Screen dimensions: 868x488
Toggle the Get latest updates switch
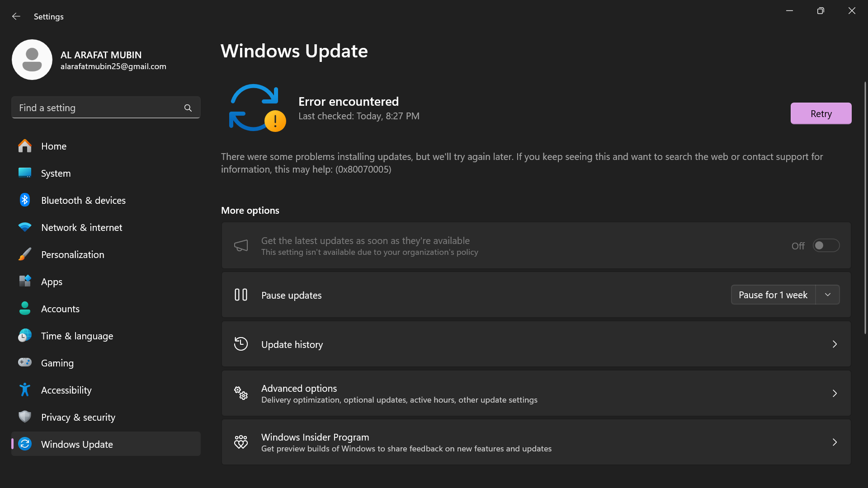point(826,246)
